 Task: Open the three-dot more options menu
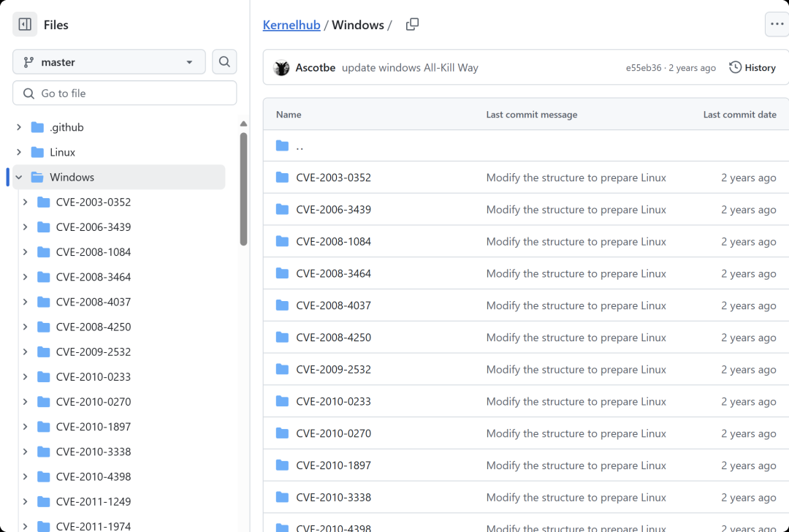coord(777,24)
